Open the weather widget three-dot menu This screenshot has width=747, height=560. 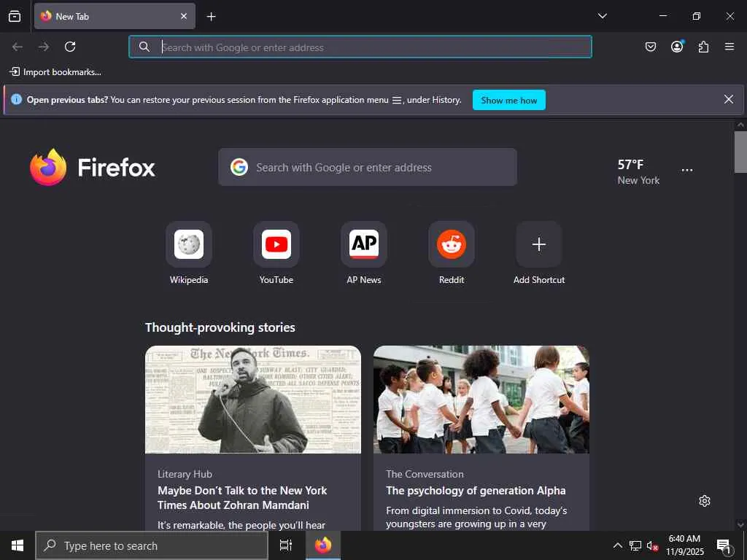pyautogui.click(x=687, y=170)
